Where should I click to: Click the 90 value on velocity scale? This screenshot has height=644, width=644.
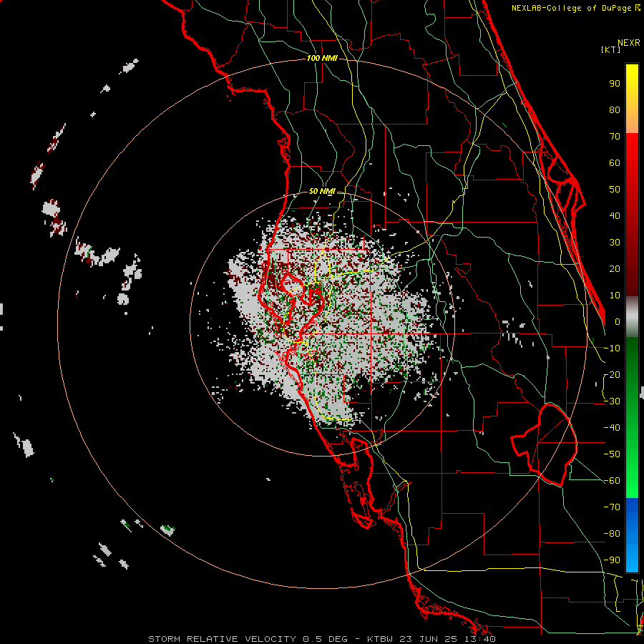click(x=615, y=84)
